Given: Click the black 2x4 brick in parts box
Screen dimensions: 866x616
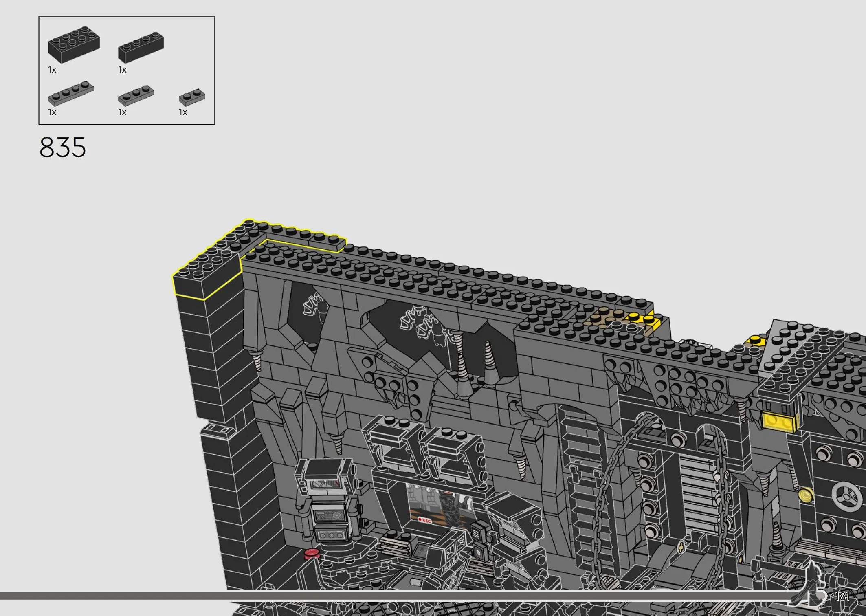Looking at the screenshot, I should pyautogui.click(x=74, y=45).
